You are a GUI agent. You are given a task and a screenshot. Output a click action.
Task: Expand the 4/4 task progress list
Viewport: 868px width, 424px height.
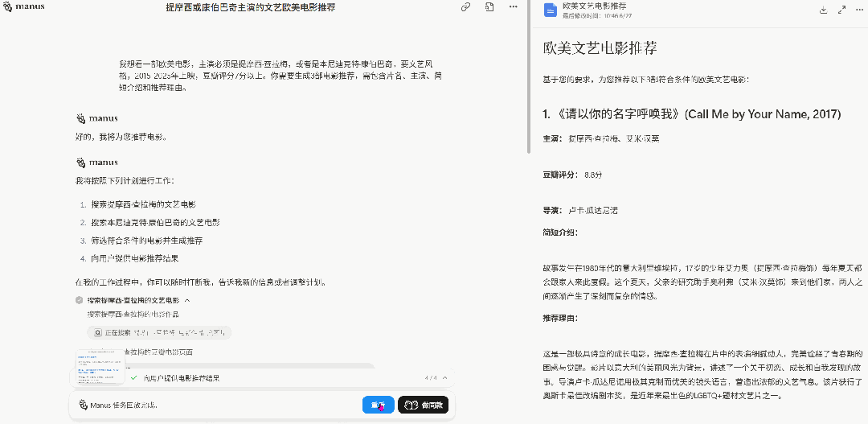point(444,378)
